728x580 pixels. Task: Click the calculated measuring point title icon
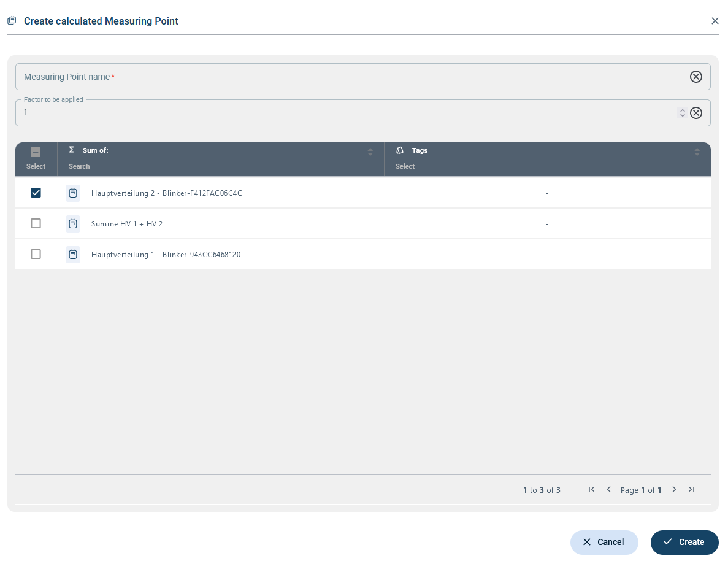(12, 20)
